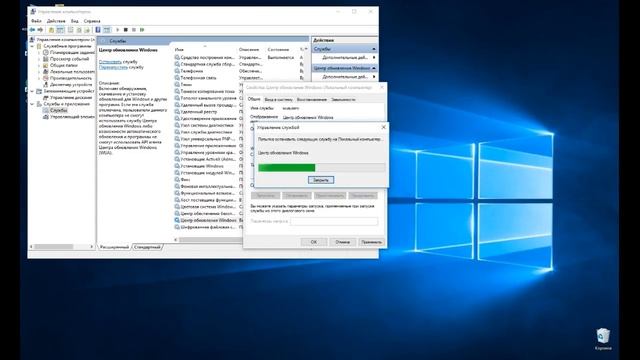
Task: Click the Refresh toolbar icon
Action: (x=79, y=30)
